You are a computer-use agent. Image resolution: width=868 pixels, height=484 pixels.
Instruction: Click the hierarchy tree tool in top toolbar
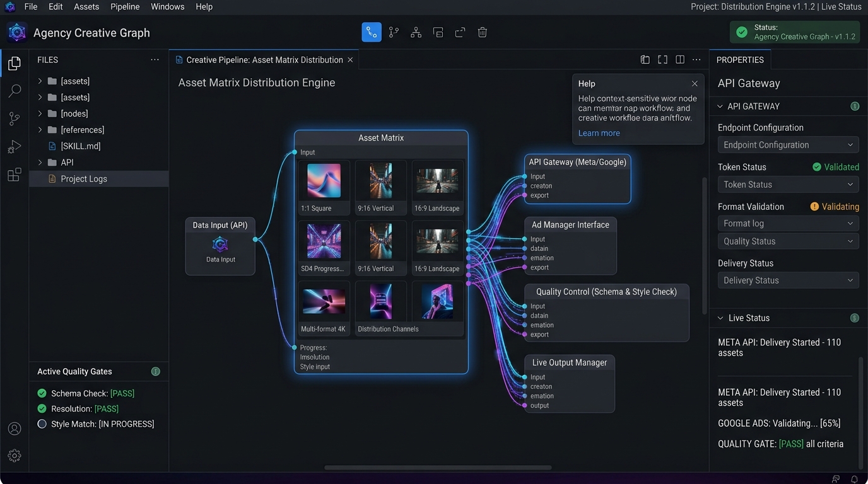pyautogui.click(x=416, y=32)
